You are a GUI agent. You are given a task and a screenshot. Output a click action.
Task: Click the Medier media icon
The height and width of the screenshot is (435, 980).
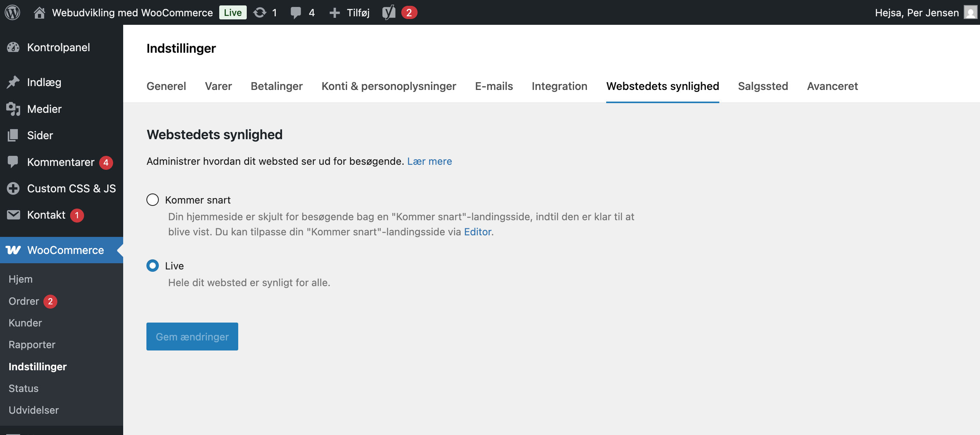(13, 109)
